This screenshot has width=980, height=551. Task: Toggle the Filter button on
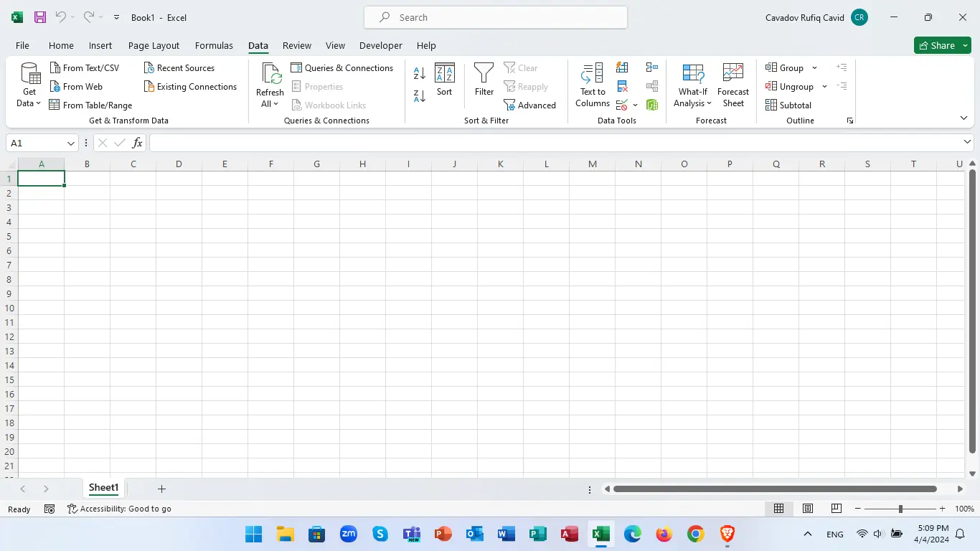(x=484, y=80)
